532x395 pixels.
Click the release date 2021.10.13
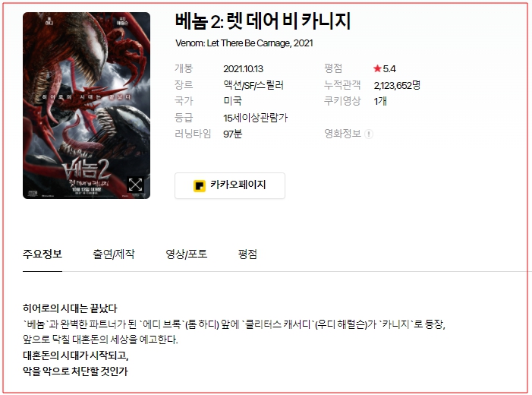244,69
